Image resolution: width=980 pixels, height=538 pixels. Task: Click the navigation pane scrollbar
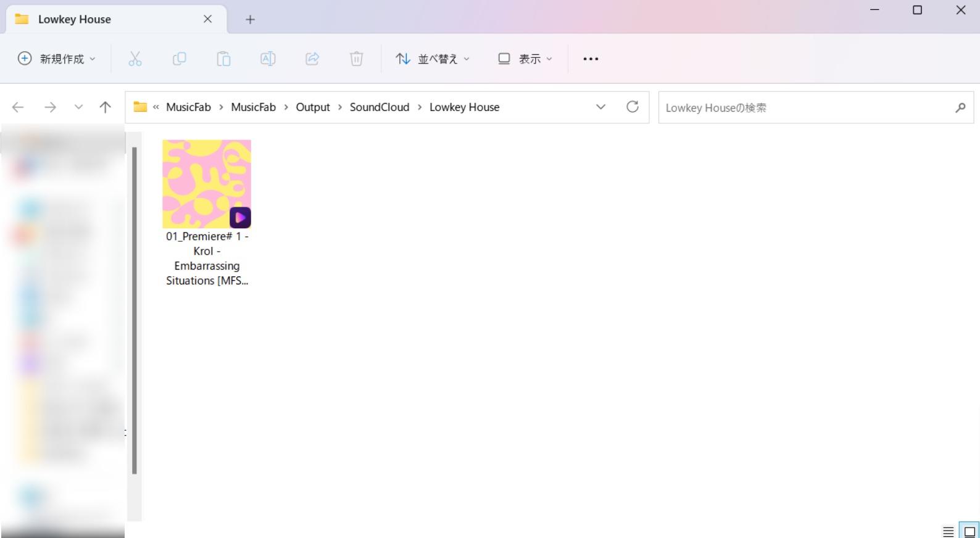134,310
